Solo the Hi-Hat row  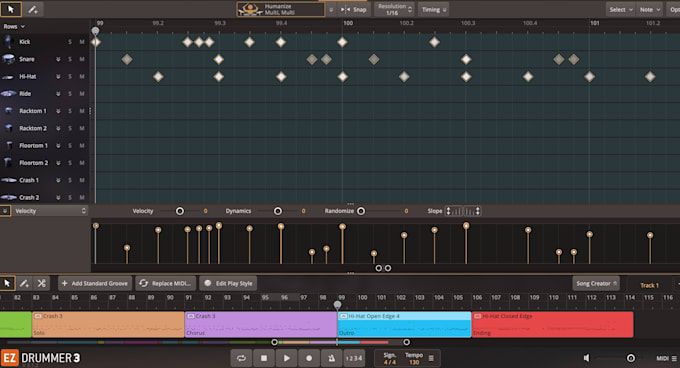click(x=70, y=76)
